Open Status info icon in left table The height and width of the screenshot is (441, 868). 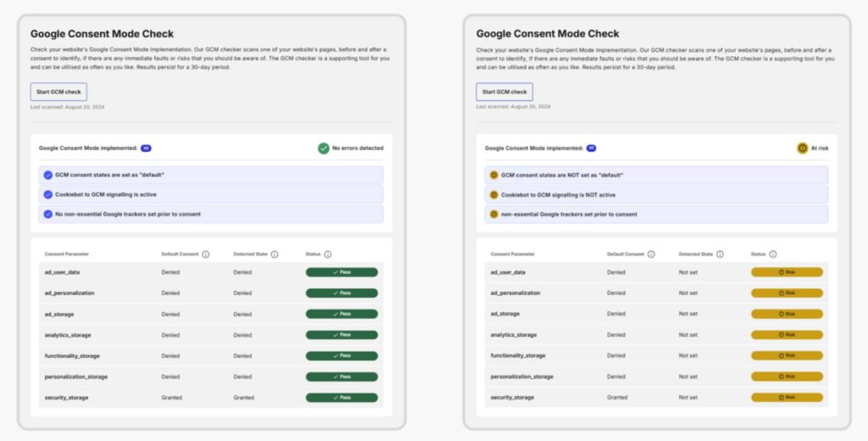pos(328,254)
